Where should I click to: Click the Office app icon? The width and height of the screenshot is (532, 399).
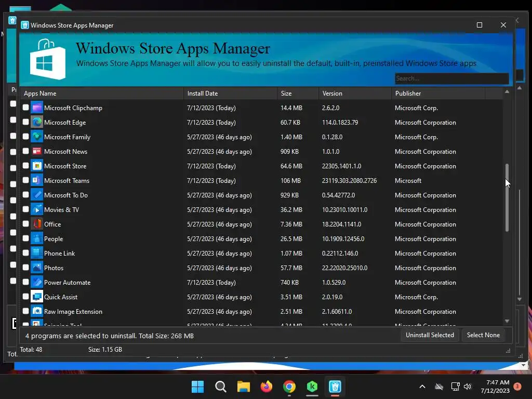(37, 224)
